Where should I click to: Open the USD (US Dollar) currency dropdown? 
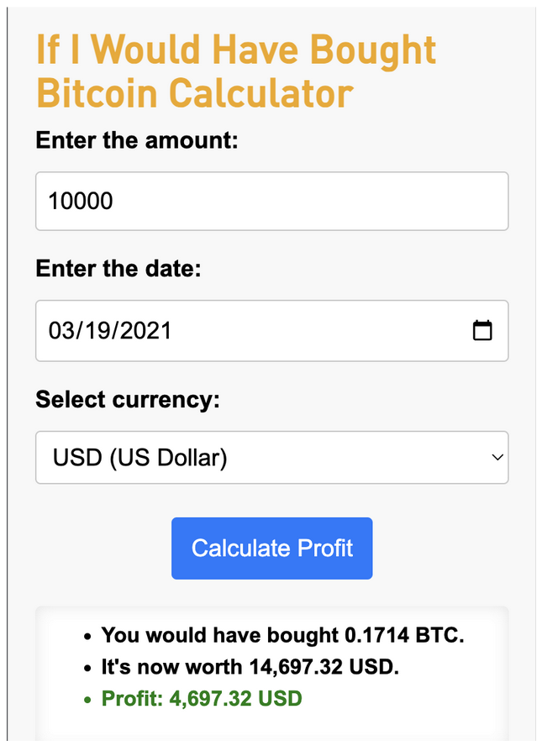coord(271,458)
